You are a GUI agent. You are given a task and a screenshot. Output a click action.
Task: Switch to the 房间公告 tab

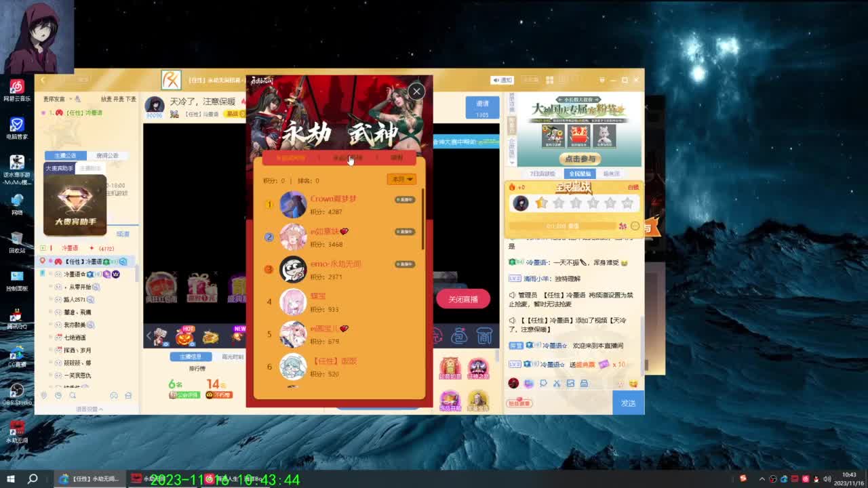pyautogui.click(x=107, y=155)
